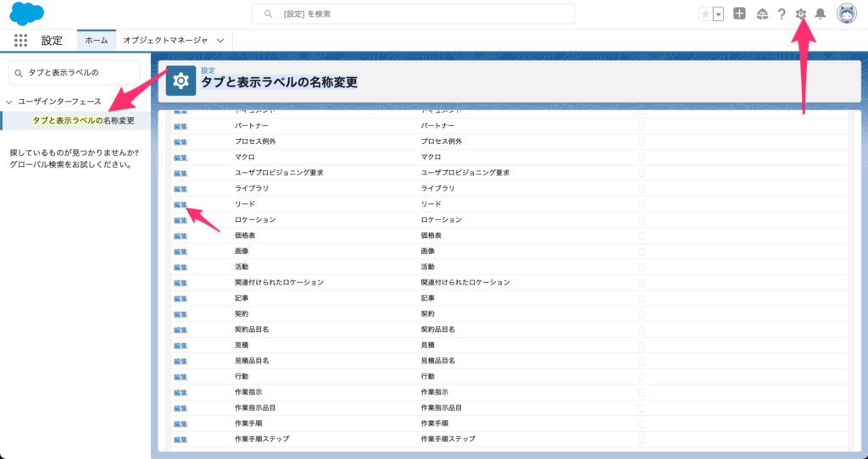
Task: Open the App Launcher grid icon
Action: (x=20, y=40)
